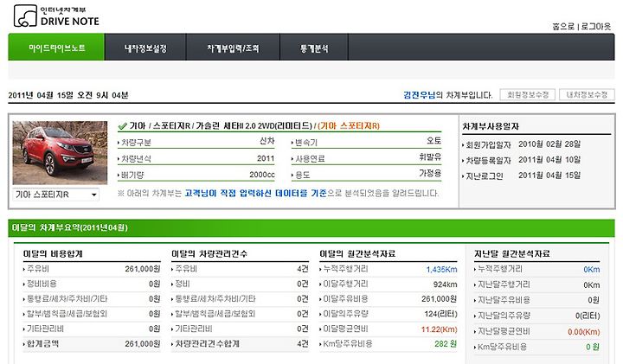Image resolution: width=623 pixels, height=364 pixels.
Task: Go to the 통계분석 tab
Action: pyautogui.click(x=314, y=48)
